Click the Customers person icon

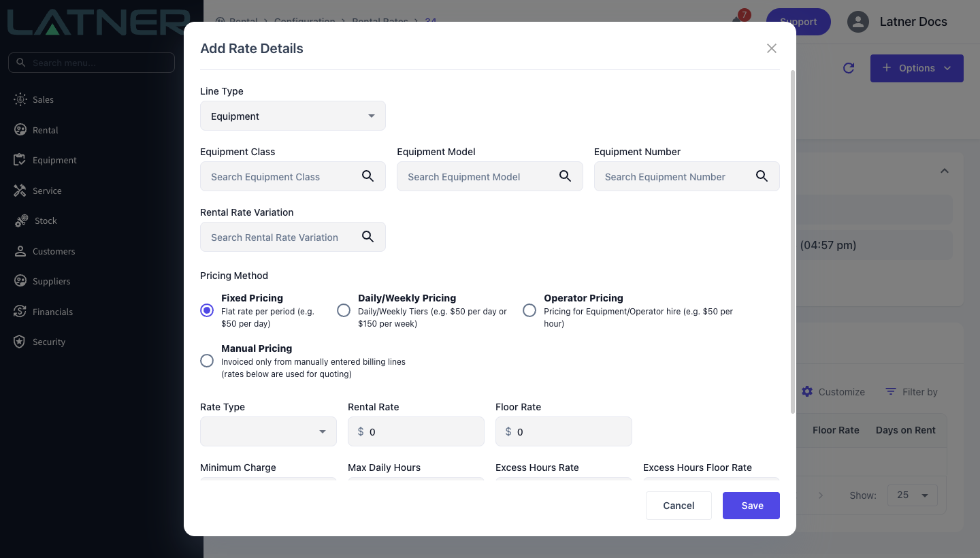coord(20,251)
